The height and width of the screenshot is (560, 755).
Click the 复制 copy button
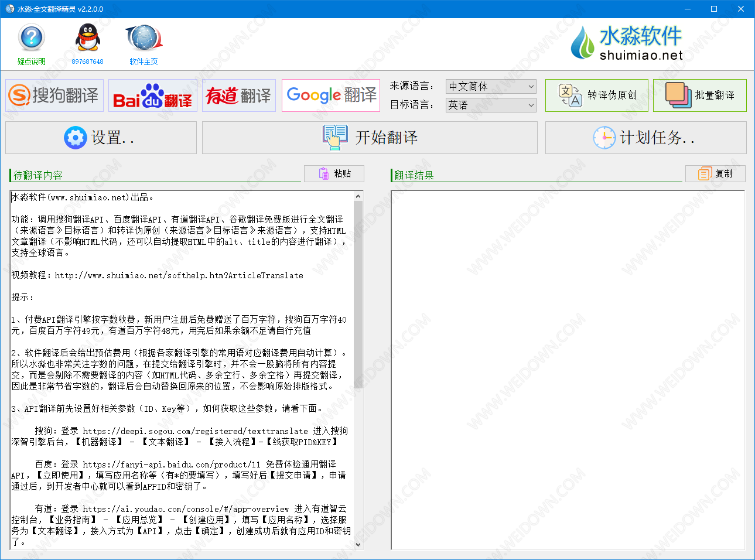point(715,173)
